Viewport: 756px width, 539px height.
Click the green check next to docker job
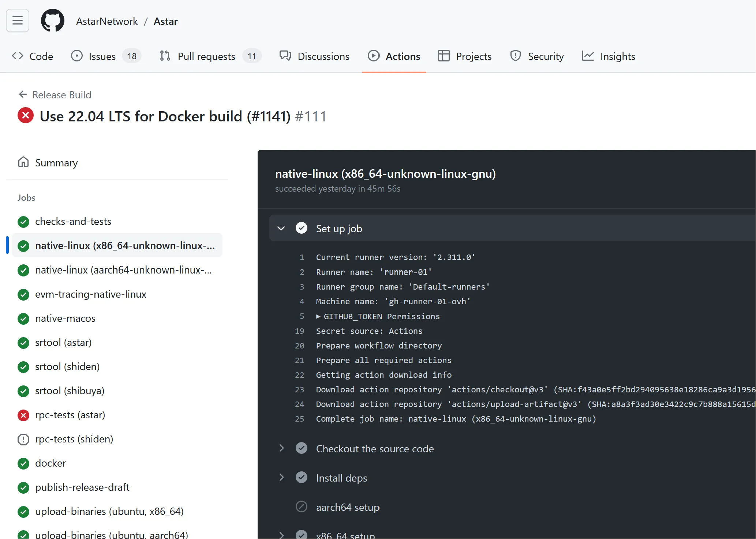(23, 463)
